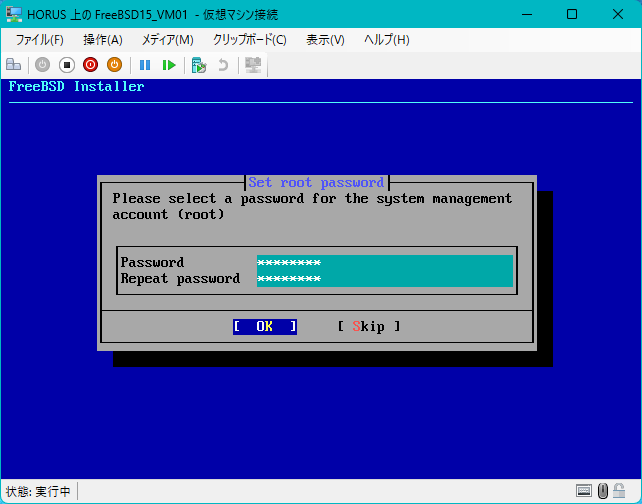Click the enhanced session toolbar icon

tap(253, 65)
